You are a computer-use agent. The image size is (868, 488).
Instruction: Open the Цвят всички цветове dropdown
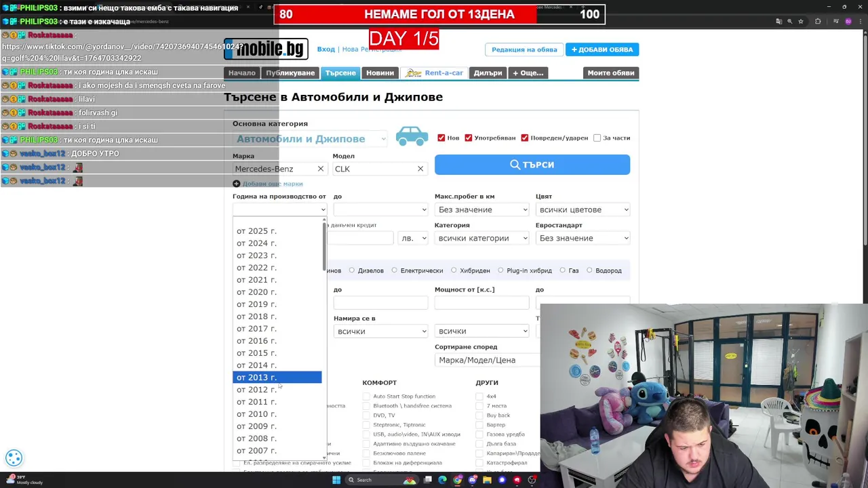[583, 209]
